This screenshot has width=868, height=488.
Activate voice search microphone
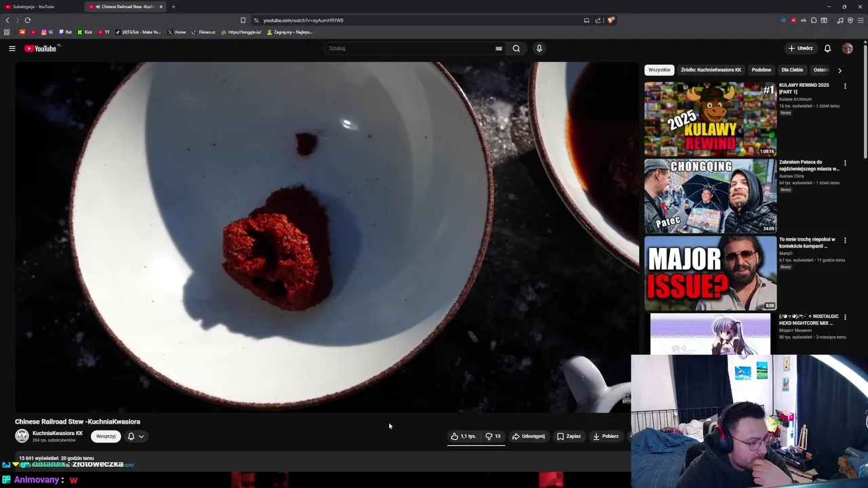click(539, 48)
